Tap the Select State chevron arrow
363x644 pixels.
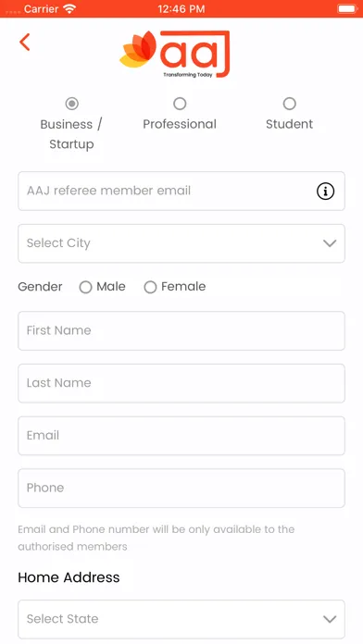(330, 619)
